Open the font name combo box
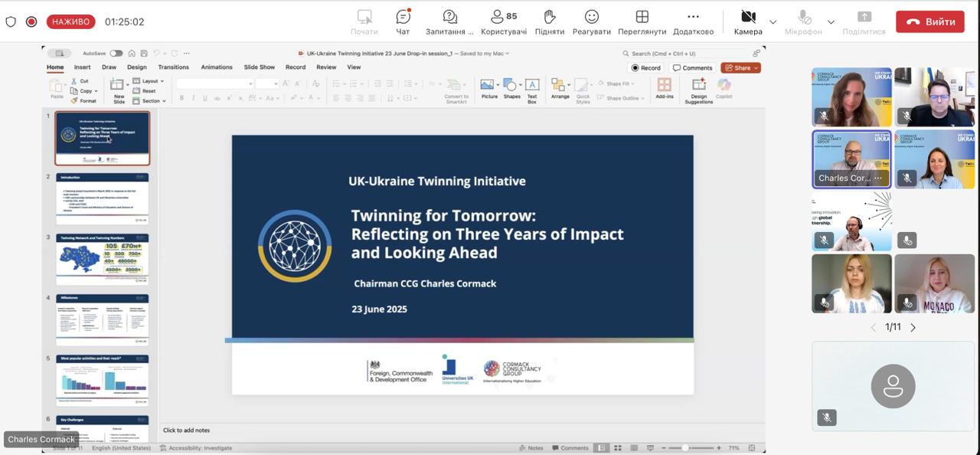The image size is (980, 455). click(x=214, y=83)
